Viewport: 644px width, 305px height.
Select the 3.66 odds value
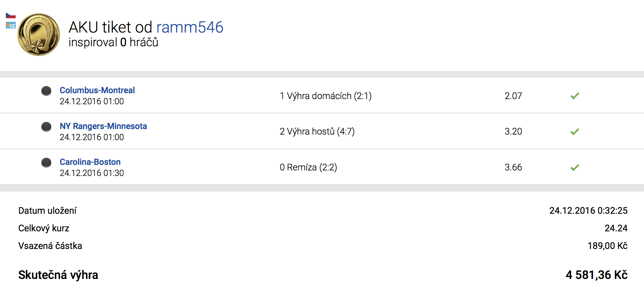(x=513, y=167)
